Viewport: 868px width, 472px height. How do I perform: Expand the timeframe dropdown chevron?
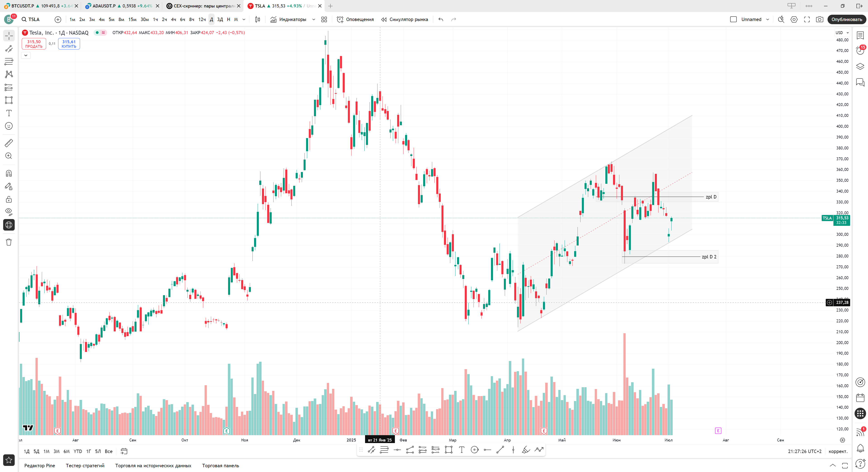click(244, 19)
